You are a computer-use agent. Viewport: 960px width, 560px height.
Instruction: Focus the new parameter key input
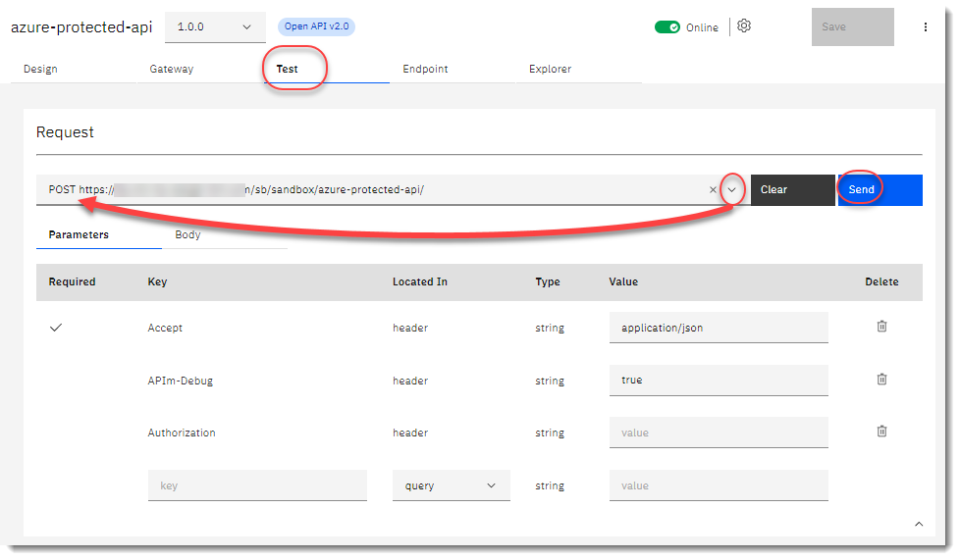click(x=257, y=485)
